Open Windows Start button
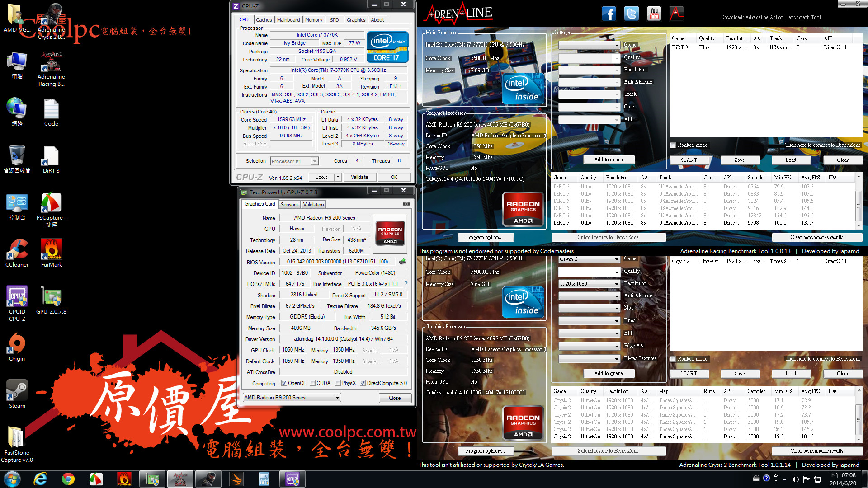 pos(12,479)
